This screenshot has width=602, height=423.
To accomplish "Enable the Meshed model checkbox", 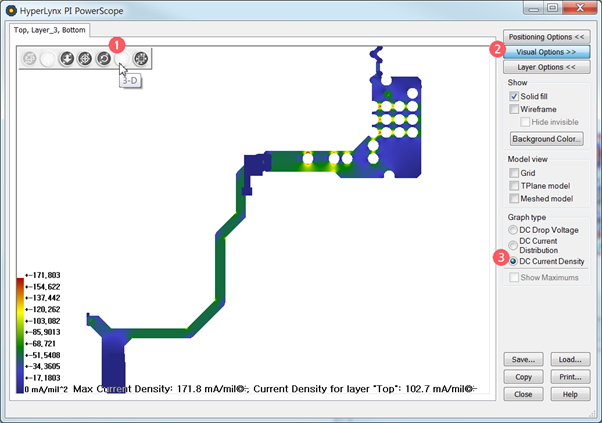I will tap(514, 198).
